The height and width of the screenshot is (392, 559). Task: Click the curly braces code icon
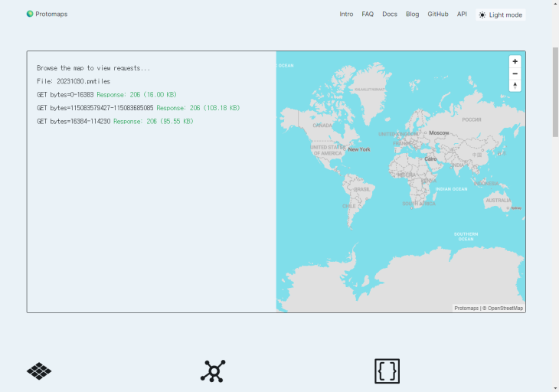click(x=387, y=371)
